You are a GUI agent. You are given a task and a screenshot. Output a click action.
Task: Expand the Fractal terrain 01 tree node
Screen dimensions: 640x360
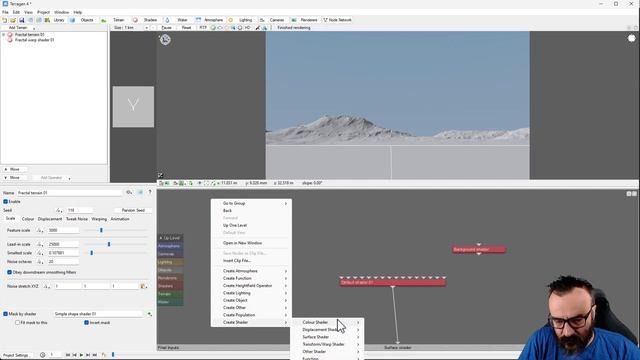coord(4,35)
